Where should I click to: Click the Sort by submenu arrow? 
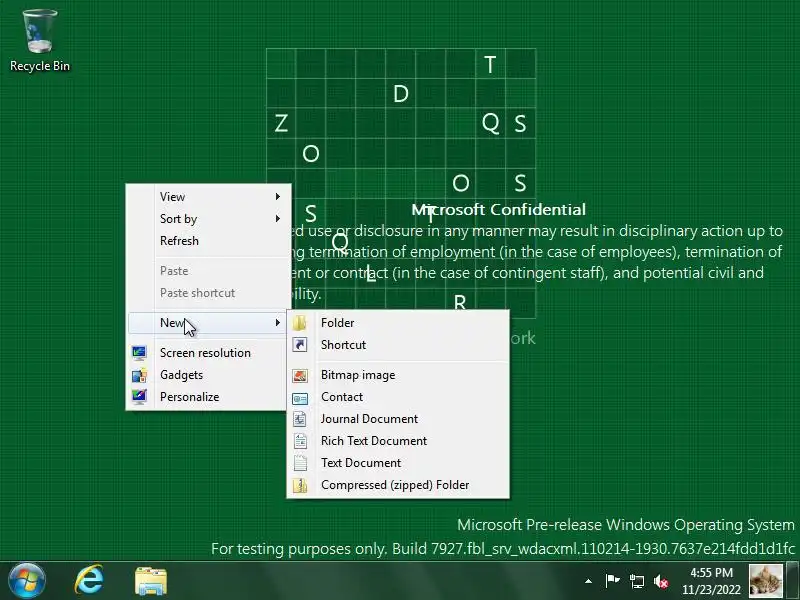[278, 218]
